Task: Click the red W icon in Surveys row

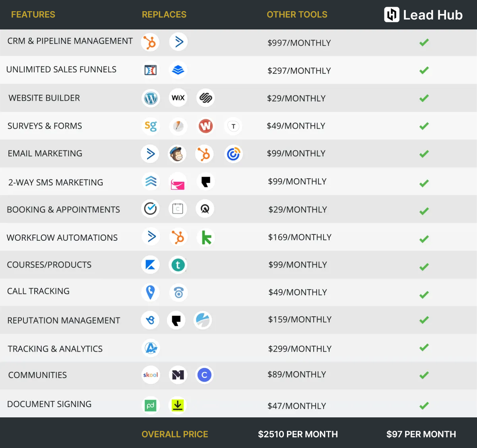Action: [x=206, y=126]
